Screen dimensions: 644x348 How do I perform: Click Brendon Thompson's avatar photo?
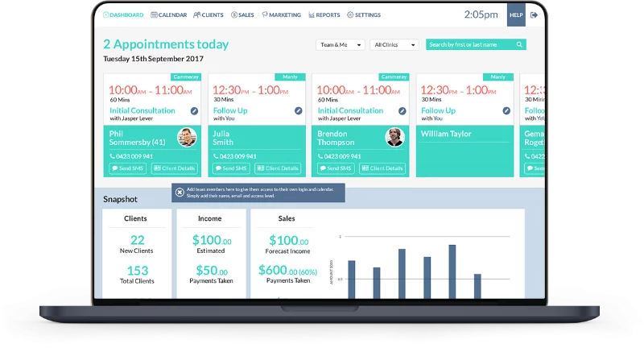click(394, 137)
